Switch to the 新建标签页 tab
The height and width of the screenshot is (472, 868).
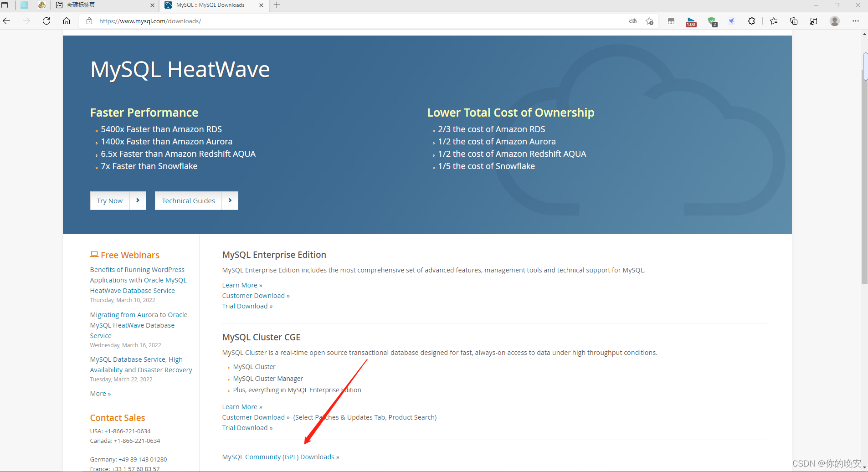click(x=105, y=5)
